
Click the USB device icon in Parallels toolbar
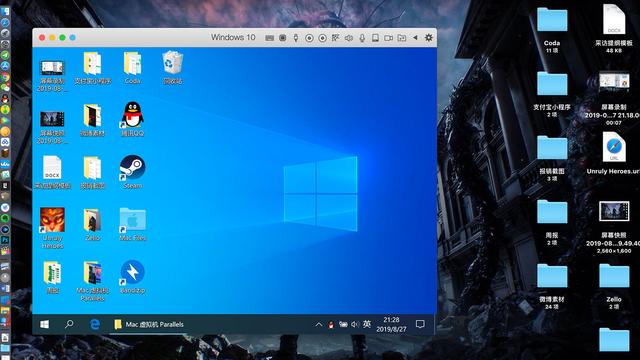click(x=296, y=38)
